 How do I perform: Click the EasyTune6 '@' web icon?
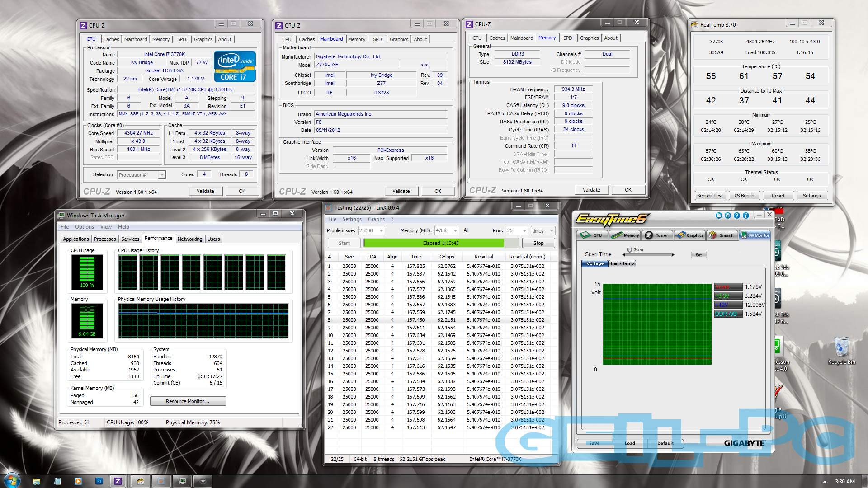728,216
